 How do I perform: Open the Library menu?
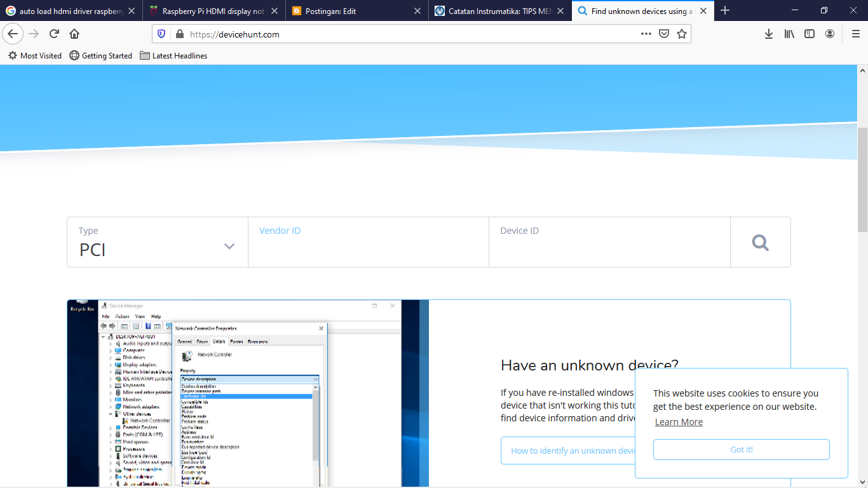point(789,34)
